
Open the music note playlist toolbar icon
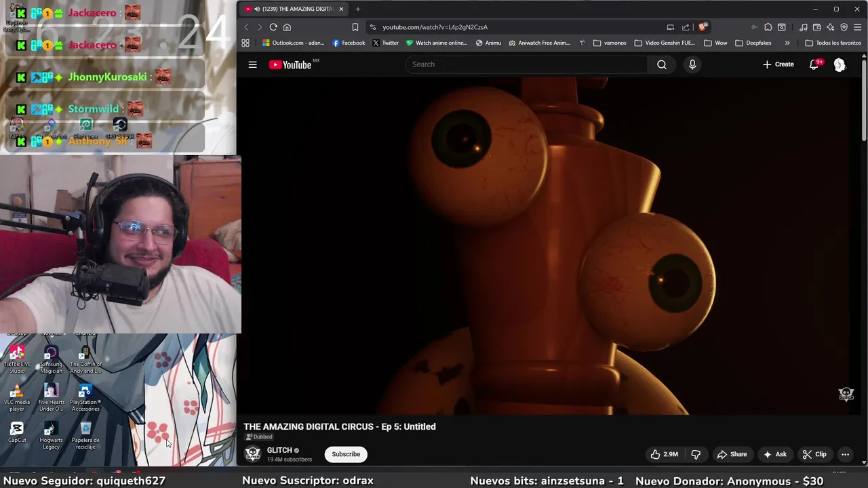804,27
